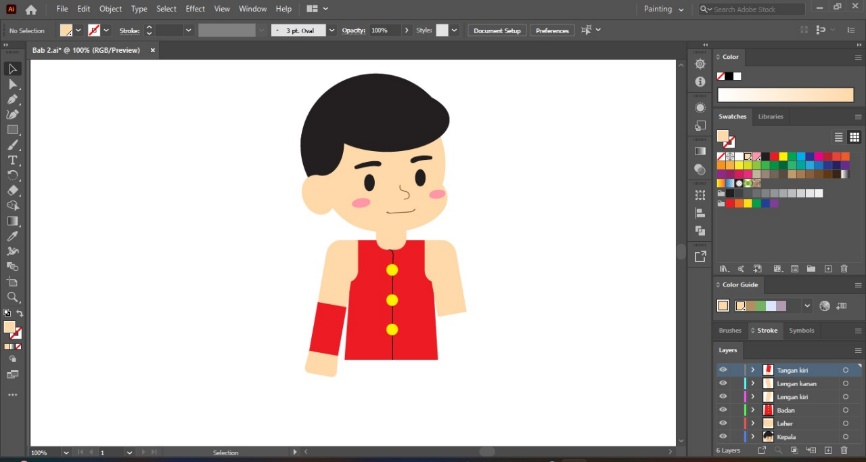The height and width of the screenshot is (462, 866).
Task: Expand the Badan layer
Action: (752, 410)
